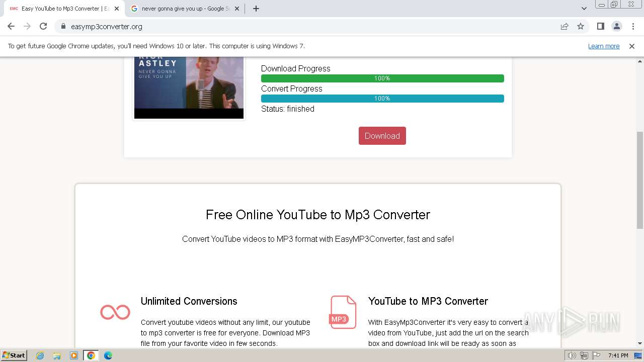Open the Chrome three-dot menu

coord(633,26)
